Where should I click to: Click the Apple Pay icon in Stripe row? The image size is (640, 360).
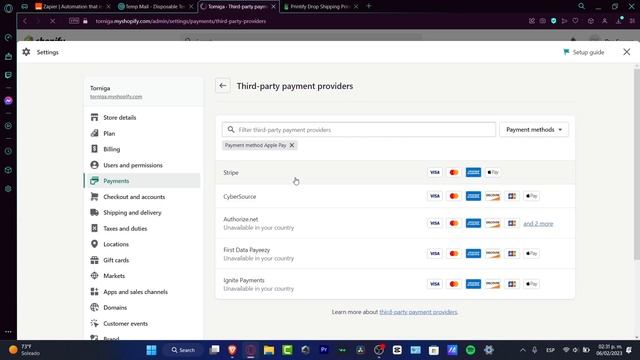[493, 172]
